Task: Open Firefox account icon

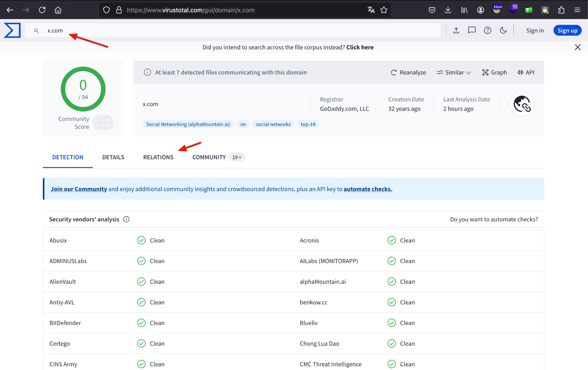Action: [481, 10]
